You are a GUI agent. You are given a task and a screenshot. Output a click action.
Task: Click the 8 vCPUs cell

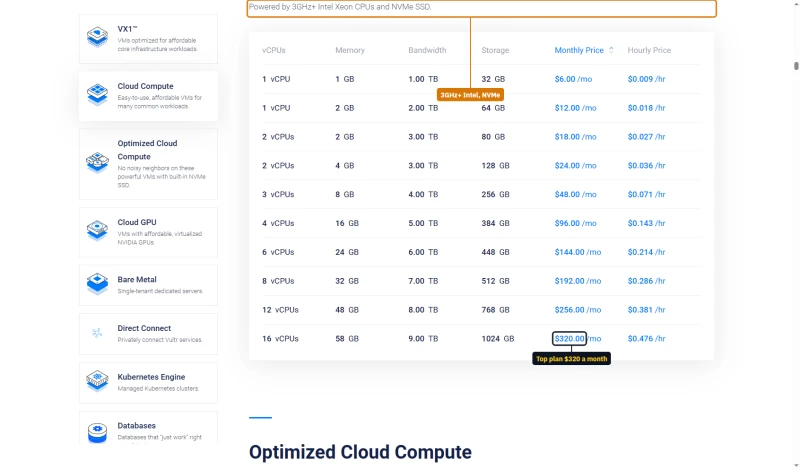pos(278,281)
